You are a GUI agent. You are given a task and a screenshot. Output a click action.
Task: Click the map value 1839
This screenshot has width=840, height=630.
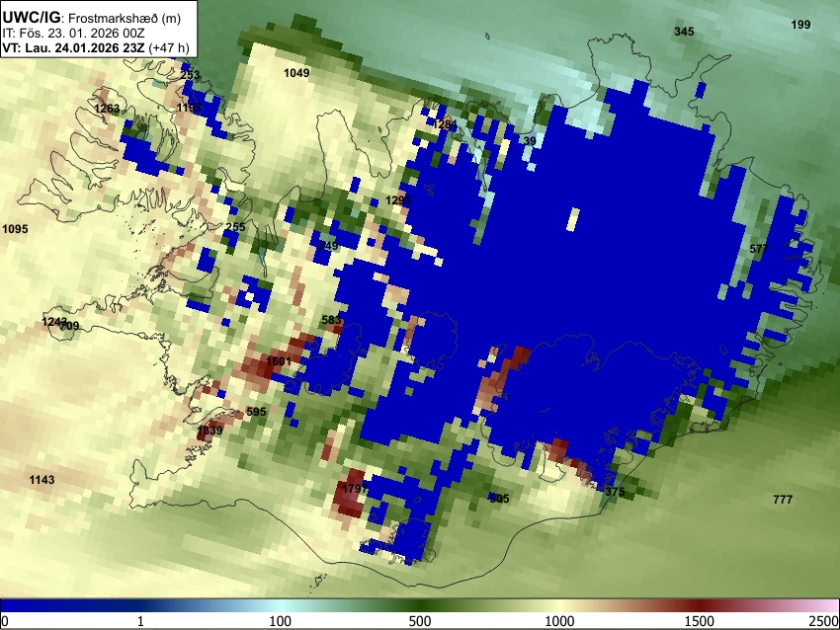click(x=210, y=431)
